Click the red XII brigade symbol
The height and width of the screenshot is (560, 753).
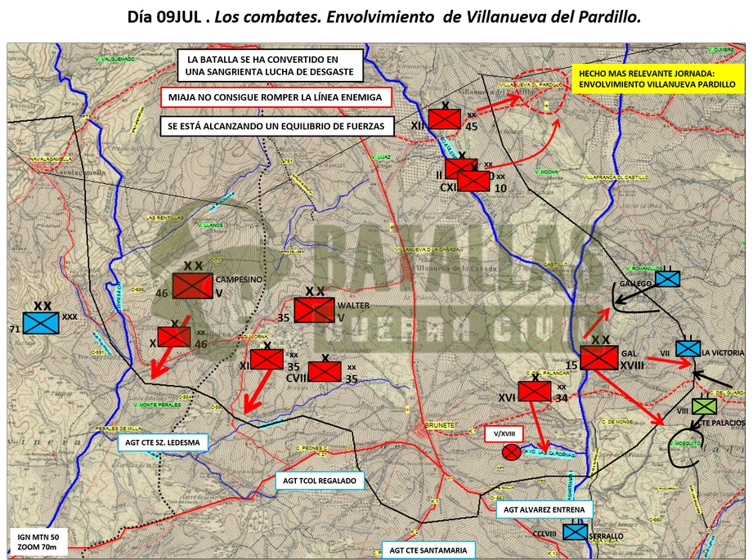[445, 119]
